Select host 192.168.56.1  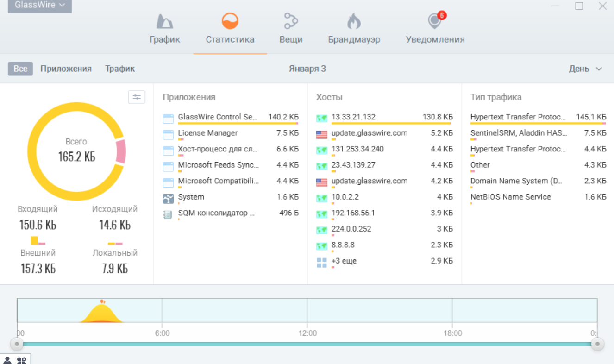pyautogui.click(x=384, y=214)
